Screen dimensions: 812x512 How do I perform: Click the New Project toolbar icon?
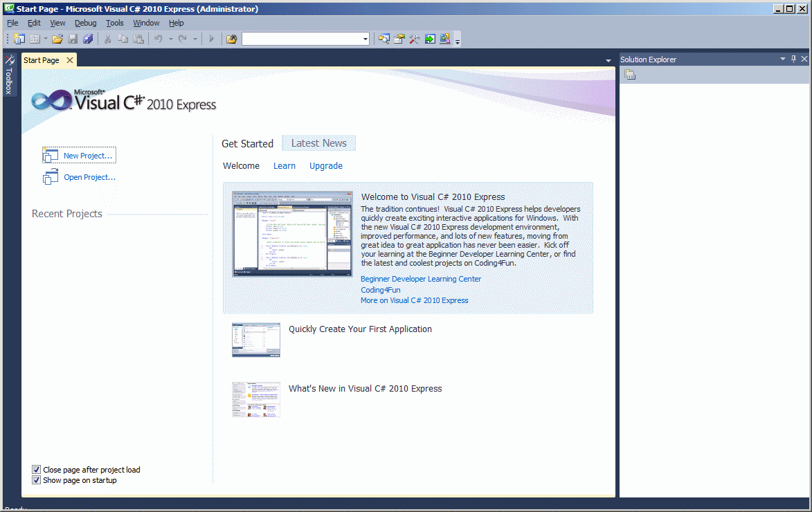(x=19, y=39)
